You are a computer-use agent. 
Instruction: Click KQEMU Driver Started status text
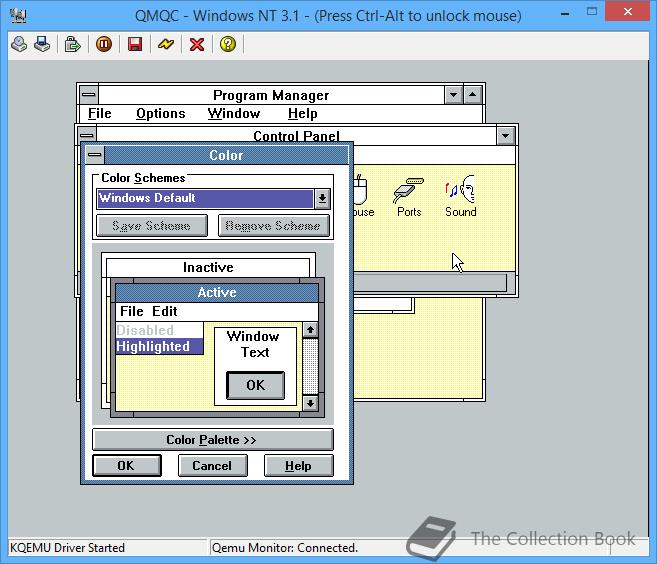(67, 548)
